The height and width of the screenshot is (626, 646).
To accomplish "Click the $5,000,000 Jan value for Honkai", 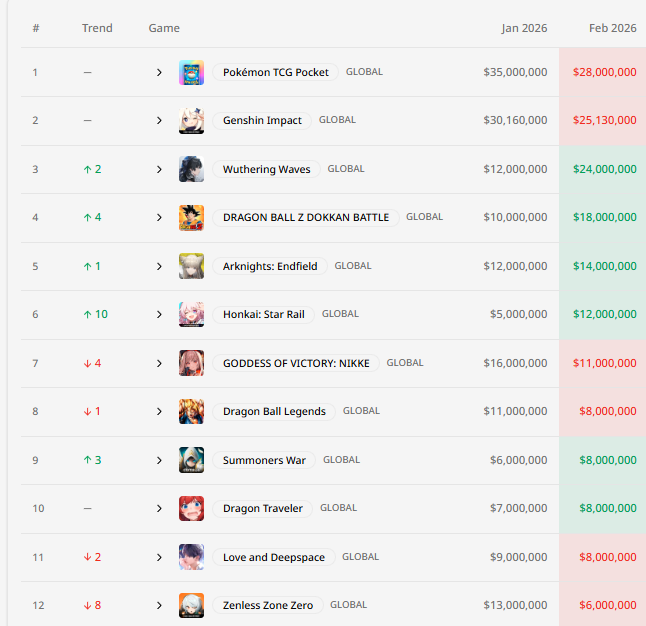I will 519,314.
